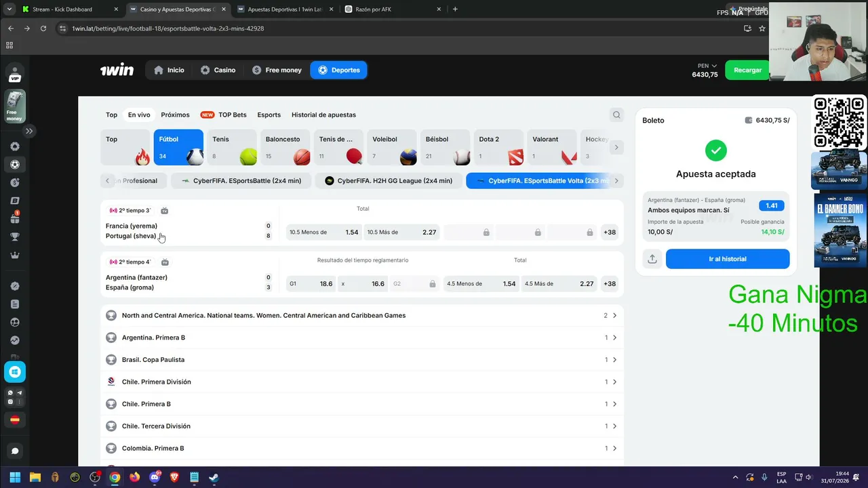The image size is (868, 488).
Task: Open File Explorer from the taskbar
Action: click(35, 477)
